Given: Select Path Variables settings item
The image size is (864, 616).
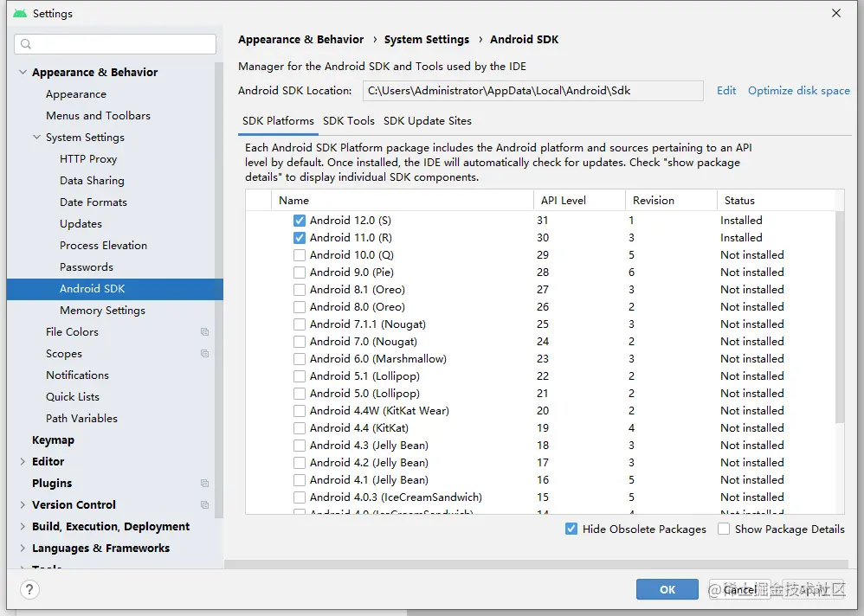Looking at the screenshot, I should (x=81, y=419).
